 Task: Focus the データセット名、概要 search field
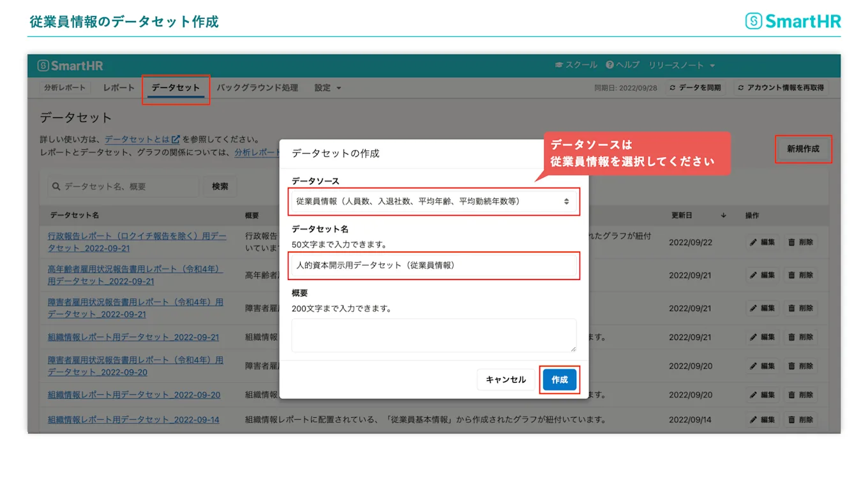click(x=123, y=186)
